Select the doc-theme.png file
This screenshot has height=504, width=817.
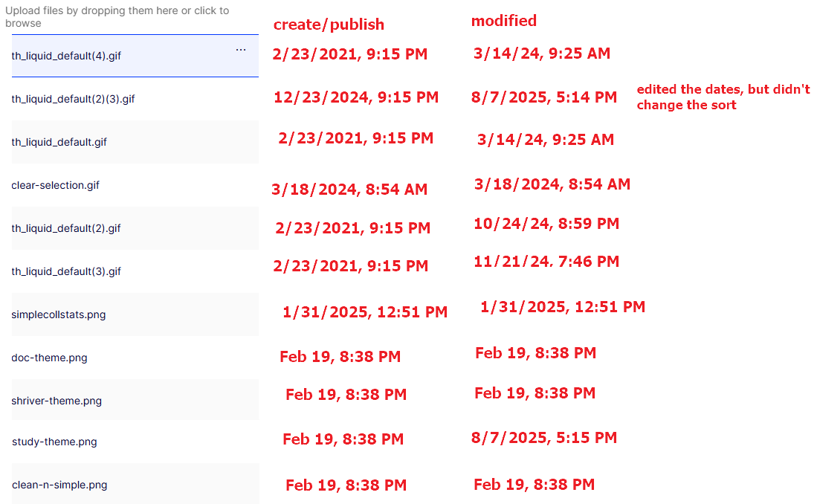click(x=50, y=358)
